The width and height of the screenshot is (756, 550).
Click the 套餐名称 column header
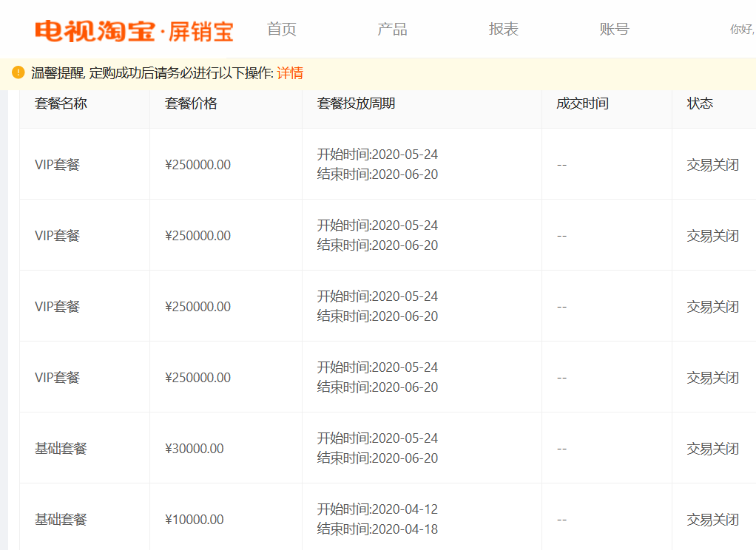(x=61, y=103)
